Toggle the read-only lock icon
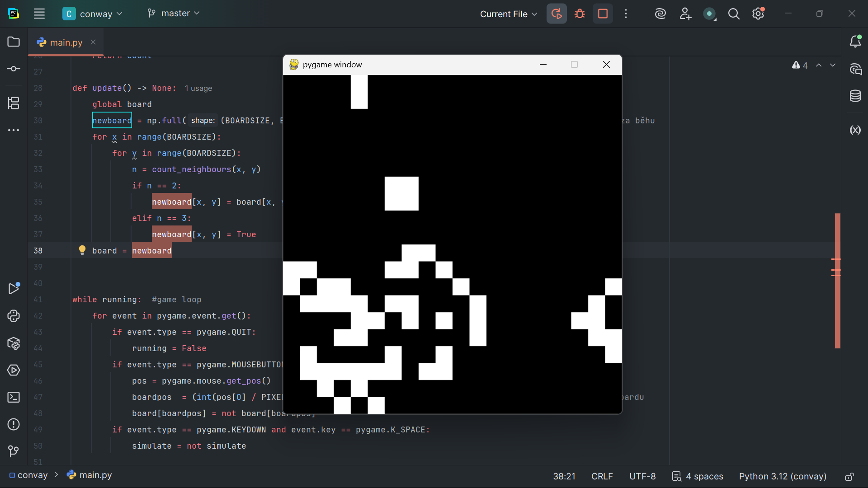Image resolution: width=868 pixels, height=488 pixels. [x=849, y=477]
